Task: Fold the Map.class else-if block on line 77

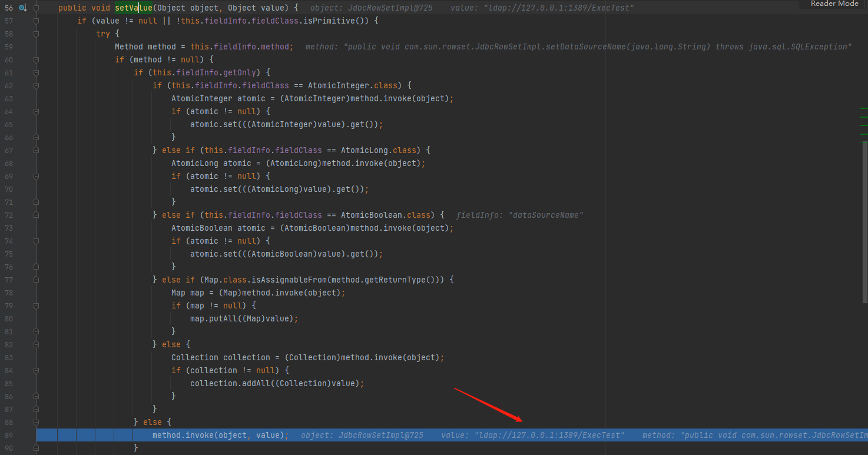Action: click(x=36, y=280)
